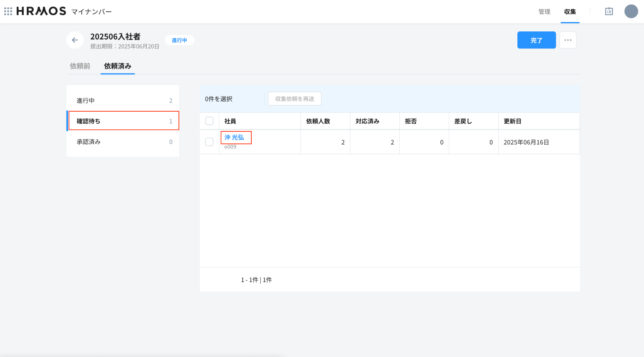This screenshot has width=644, height=357.
Task: Click the 更新日 column header
Action: pyautogui.click(x=512, y=121)
